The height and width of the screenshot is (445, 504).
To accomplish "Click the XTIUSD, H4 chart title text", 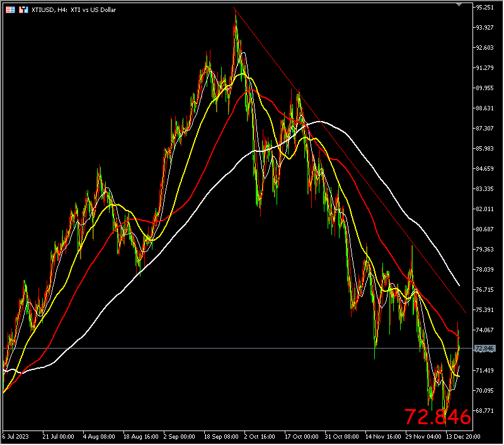I will [x=74, y=10].
